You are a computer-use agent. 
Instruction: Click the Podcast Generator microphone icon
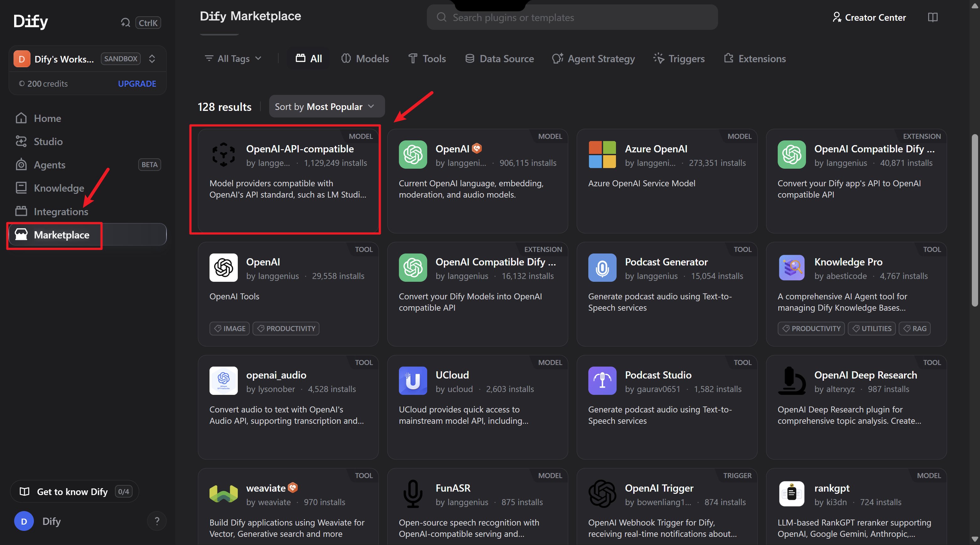pyautogui.click(x=602, y=268)
